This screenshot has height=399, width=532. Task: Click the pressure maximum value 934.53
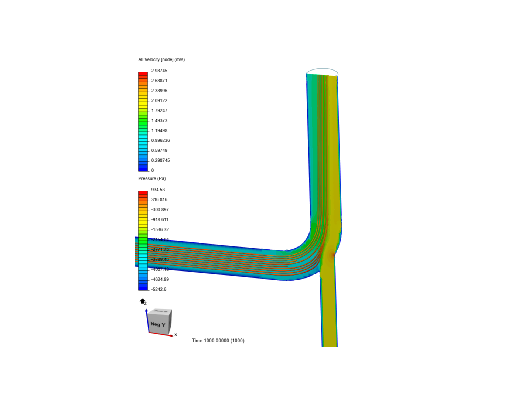[x=158, y=190]
